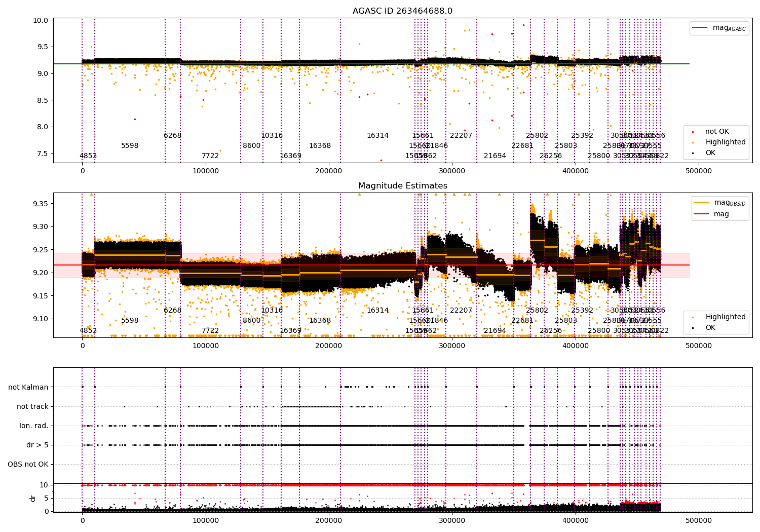This screenshot has height=532, width=760.
Task: Click the 300000 x-axis tick in middle plot
Action: point(452,346)
